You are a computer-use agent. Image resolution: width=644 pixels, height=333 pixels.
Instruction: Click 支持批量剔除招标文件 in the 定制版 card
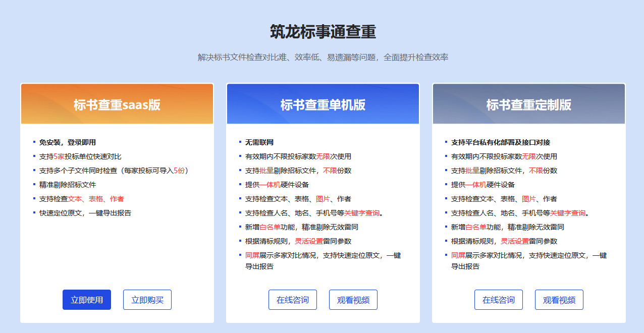(x=504, y=171)
